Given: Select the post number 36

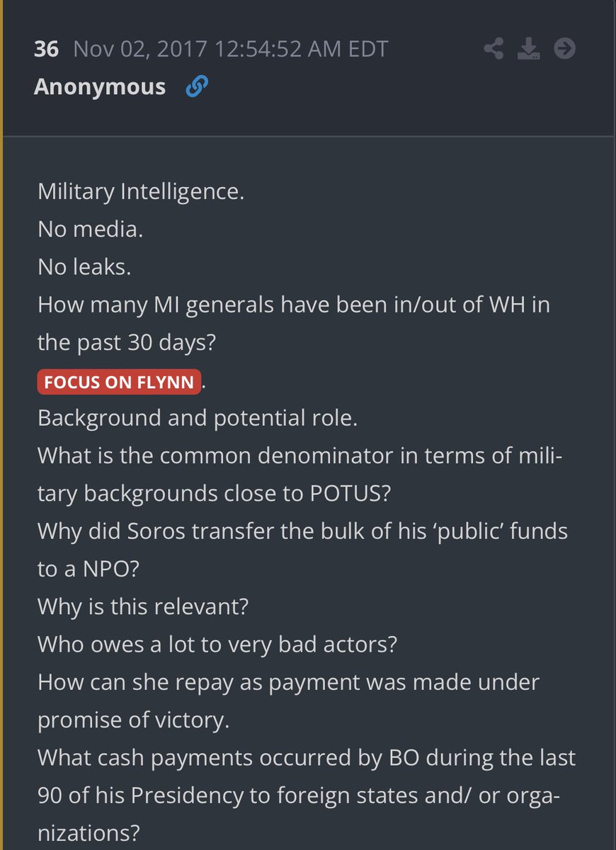Looking at the screenshot, I should click(46, 50).
